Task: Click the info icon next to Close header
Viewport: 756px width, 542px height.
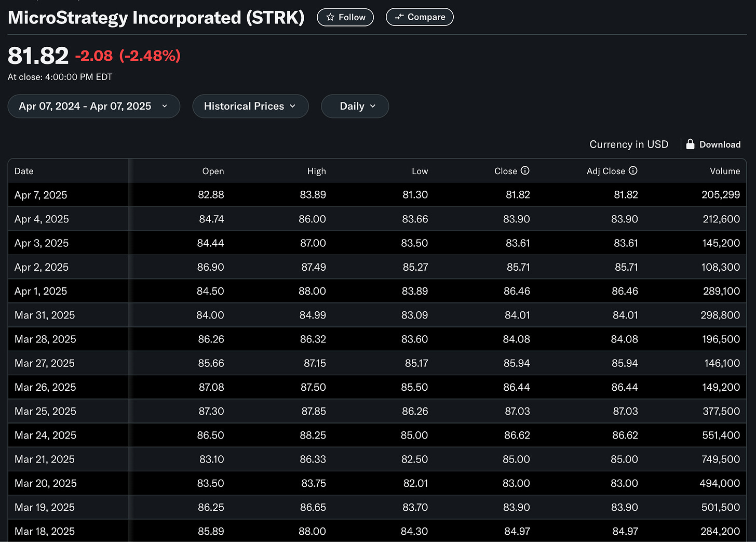Action: (525, 170)
